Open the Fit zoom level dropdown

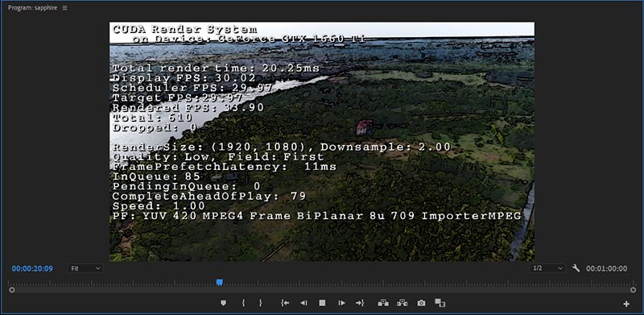click(85, 268)
